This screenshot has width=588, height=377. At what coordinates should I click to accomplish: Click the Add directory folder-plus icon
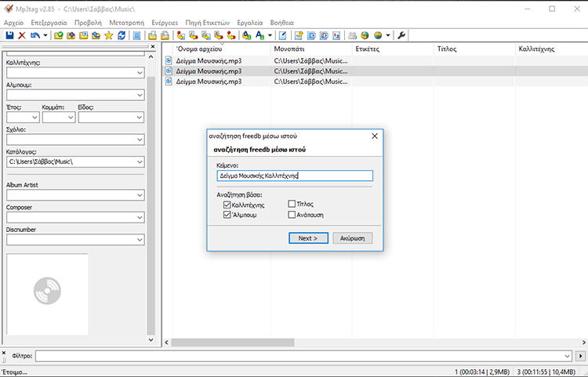[x=71, y=35]
